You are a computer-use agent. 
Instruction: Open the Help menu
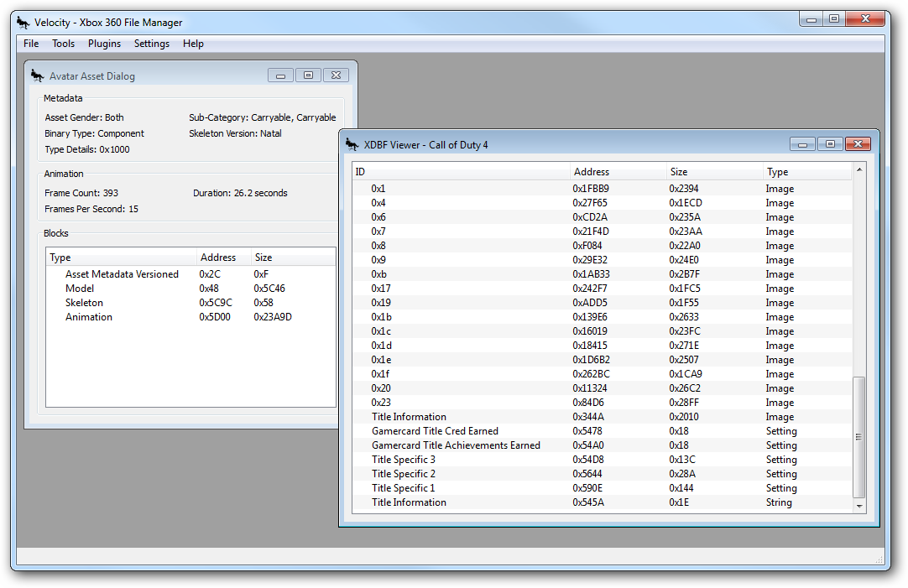tap(193, 44)
